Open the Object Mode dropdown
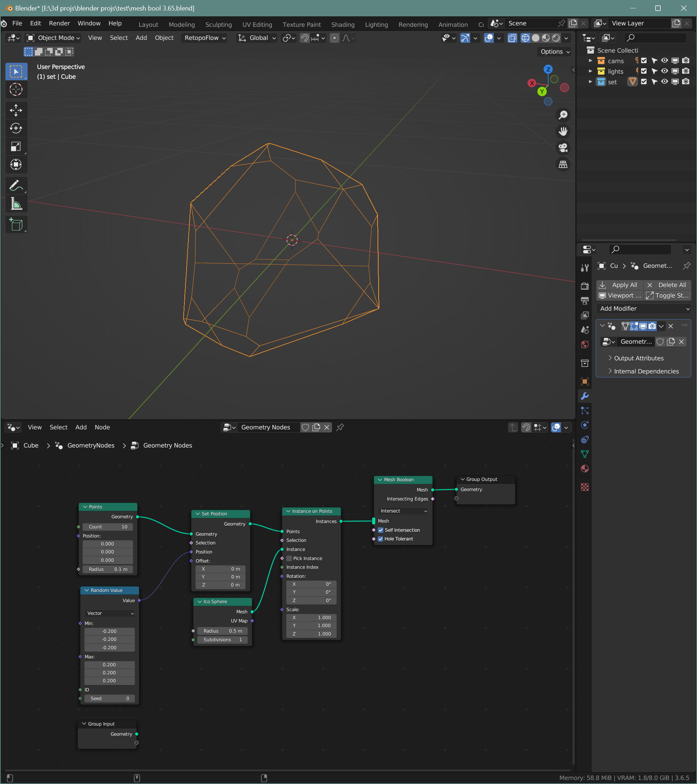Image resolution: width=697 pixels, height=784 pixels. 53,38
